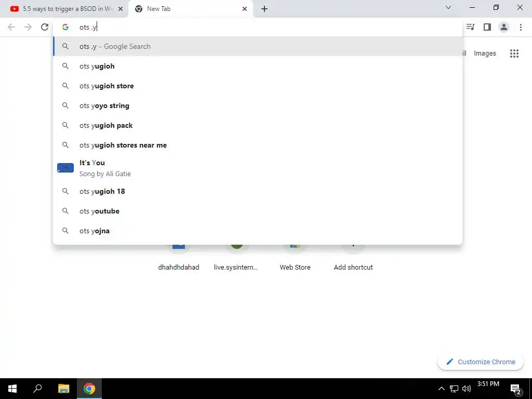The width and height of the screenshot is (532, 399).
Task: Open the Google apps grid
Action: pos(514,54)
